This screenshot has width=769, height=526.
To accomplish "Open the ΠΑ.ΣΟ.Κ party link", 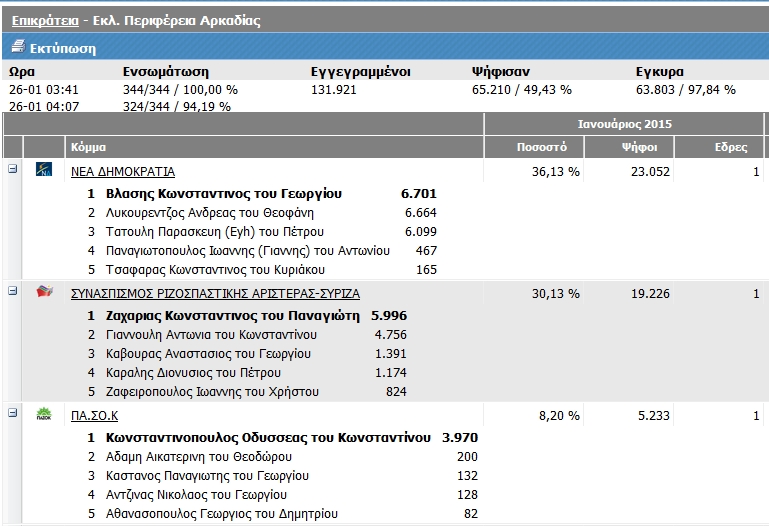I will coord(94,415).
